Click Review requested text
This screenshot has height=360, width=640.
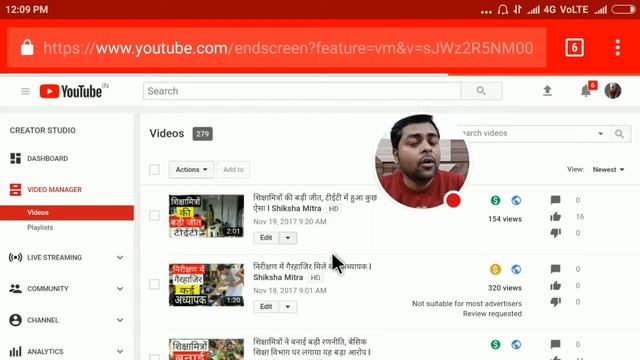tap(492, 313)
